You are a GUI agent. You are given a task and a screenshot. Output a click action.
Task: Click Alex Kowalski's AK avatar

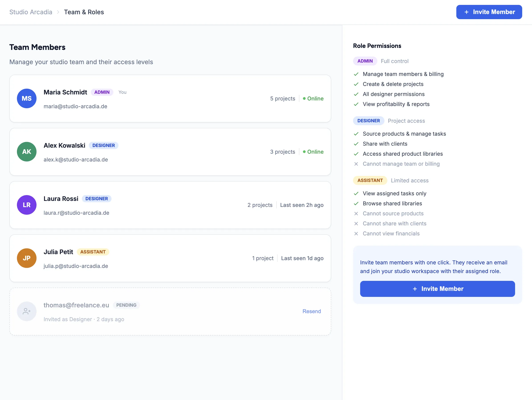pos(27,152)
